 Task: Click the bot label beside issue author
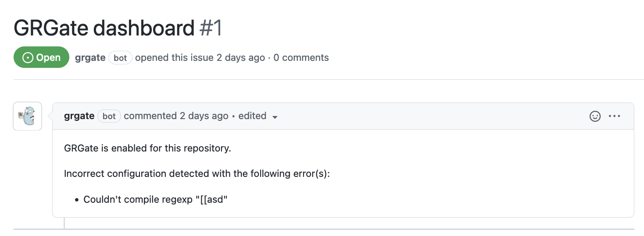[x=120, y=58]
